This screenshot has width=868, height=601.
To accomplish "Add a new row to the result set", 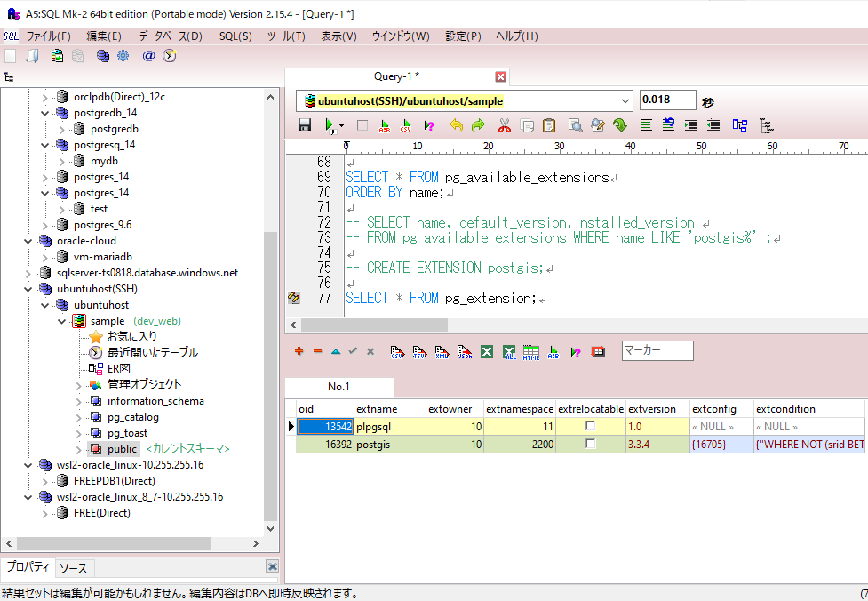I will point(299,350).
